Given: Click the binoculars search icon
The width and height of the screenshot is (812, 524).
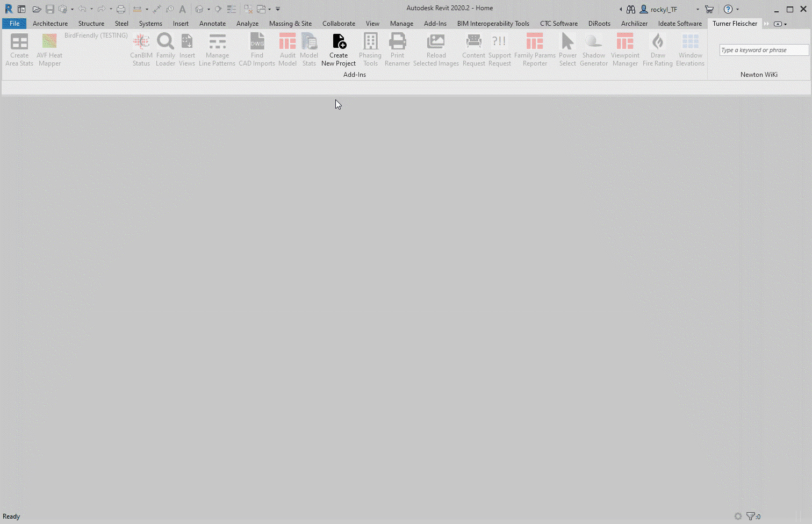Looking at the screenshot, I should [631, 9].
